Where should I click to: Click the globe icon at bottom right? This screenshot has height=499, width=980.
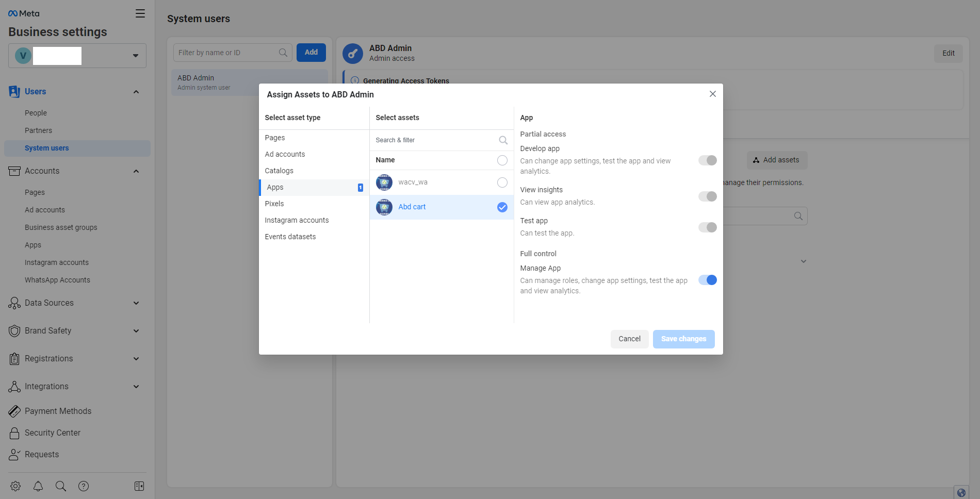(961, 492)
